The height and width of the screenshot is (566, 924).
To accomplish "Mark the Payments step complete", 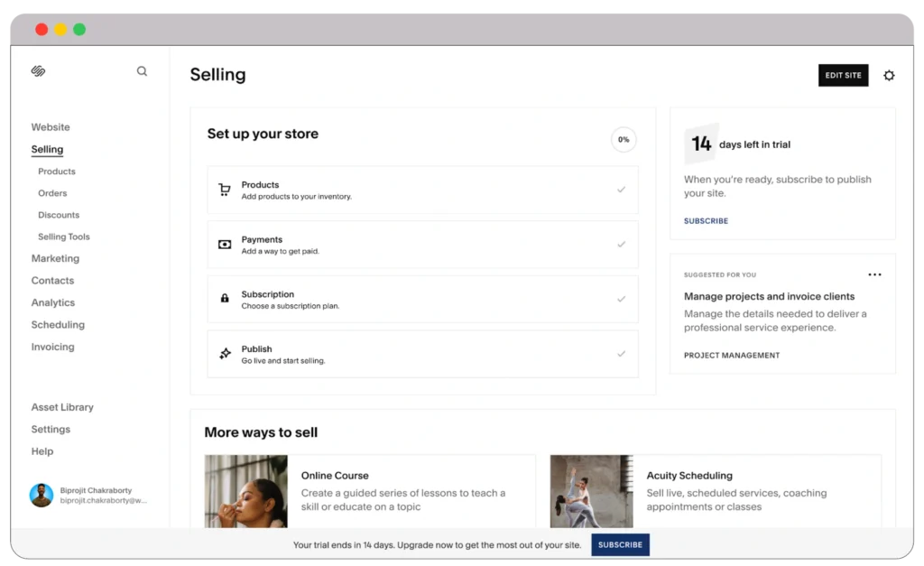I will pos(622,245).
